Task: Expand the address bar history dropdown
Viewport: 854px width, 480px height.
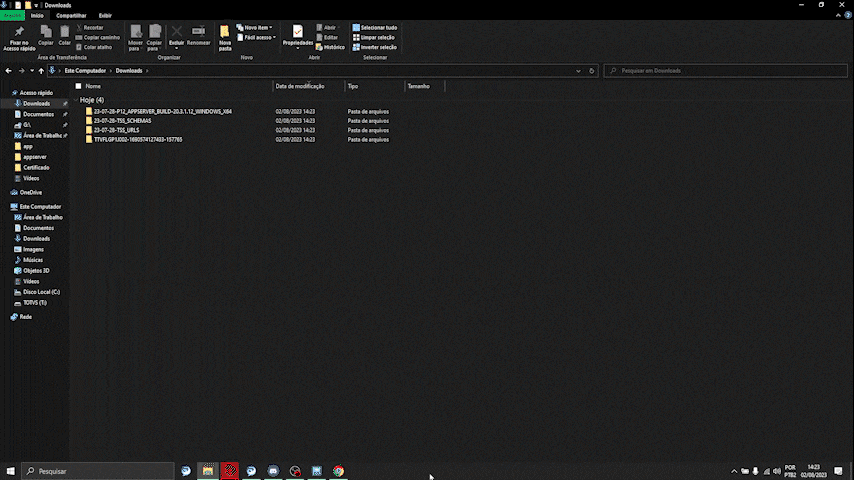Action: point(578,70)
